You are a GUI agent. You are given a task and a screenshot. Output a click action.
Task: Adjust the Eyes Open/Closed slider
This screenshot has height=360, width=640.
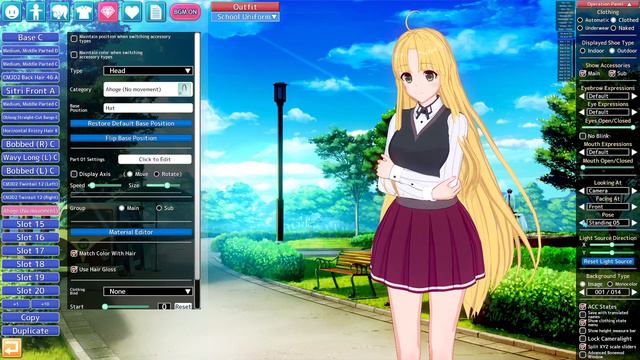[608, 127]
